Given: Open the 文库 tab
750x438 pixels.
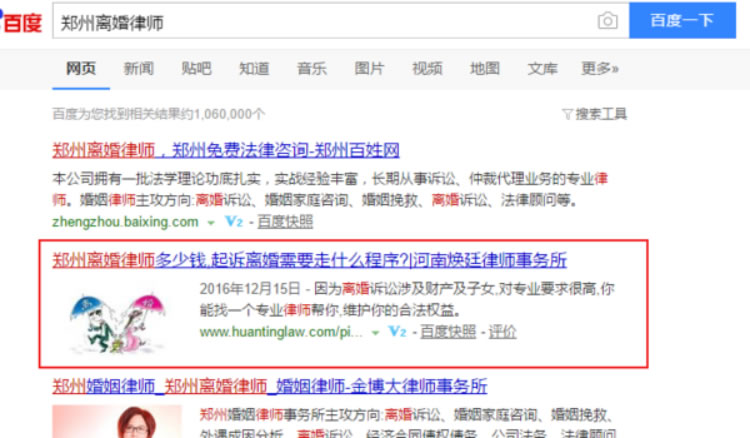Looking at the screenshot, I should tap(543, 69).
